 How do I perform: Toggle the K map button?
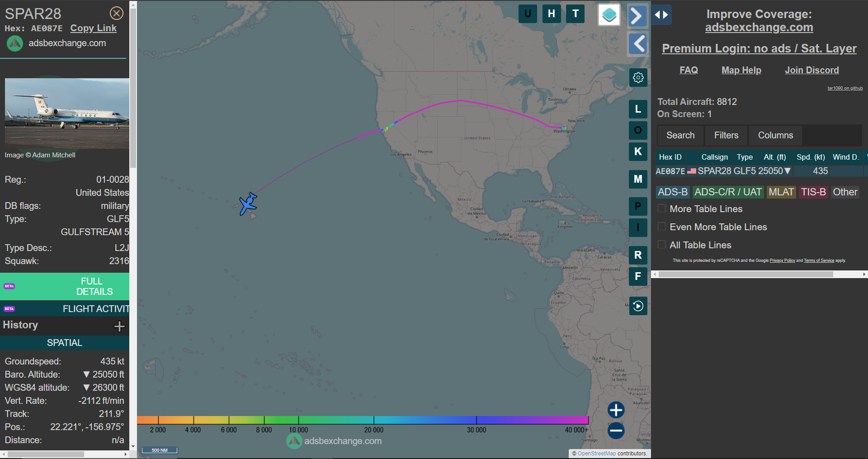638,151
